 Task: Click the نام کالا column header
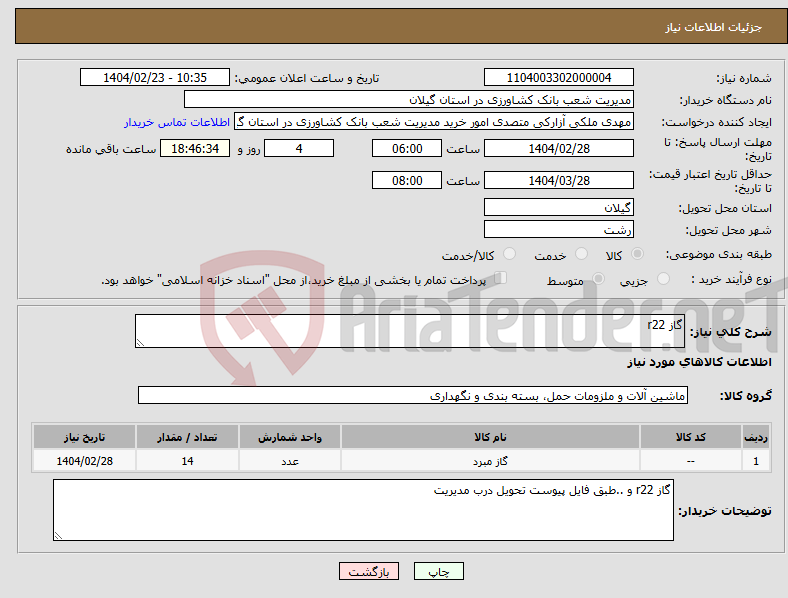point(490,437)
